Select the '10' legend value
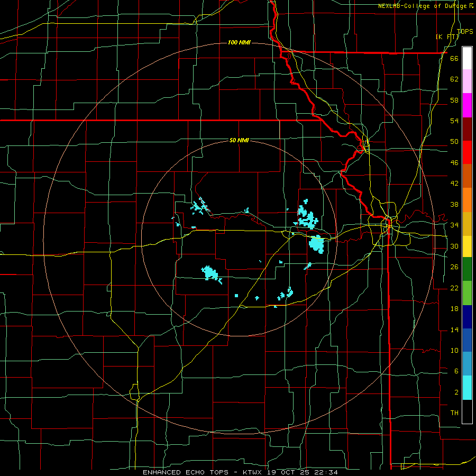The image size is (476, 476). (454, 350)
